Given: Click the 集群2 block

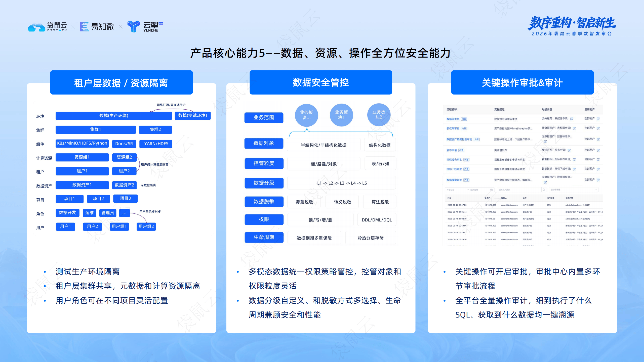Looking at the screenshot, I should (155, 130).
